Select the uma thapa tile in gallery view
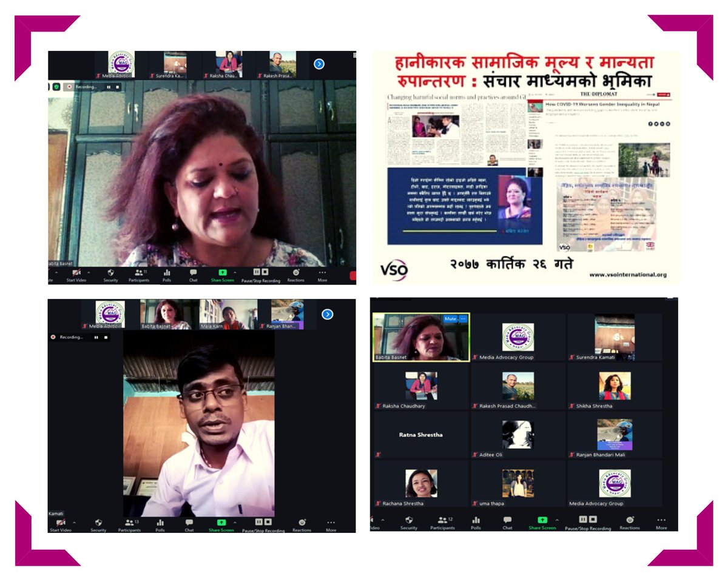The image size is (728, 582). coord(517,484)
